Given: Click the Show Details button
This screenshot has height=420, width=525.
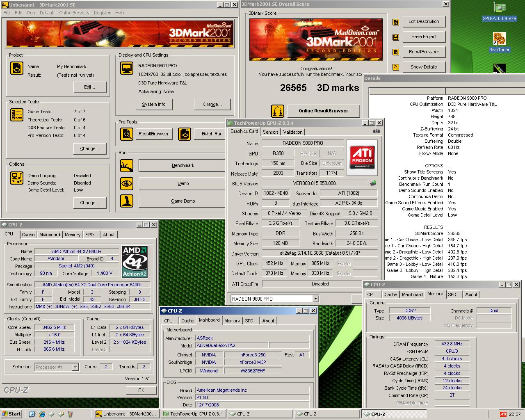Looking at the screenshot, I should (x=424, y=67).
